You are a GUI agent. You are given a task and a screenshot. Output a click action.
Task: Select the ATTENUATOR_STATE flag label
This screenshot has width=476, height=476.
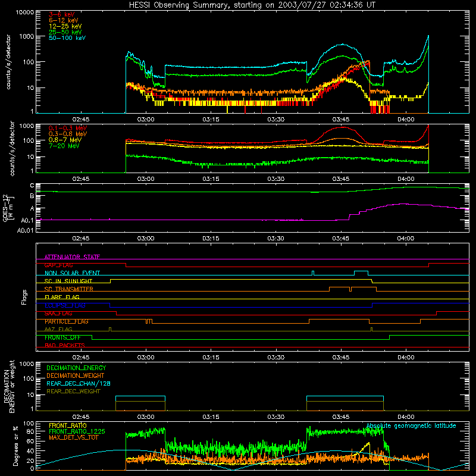click(x=72, y=257)
